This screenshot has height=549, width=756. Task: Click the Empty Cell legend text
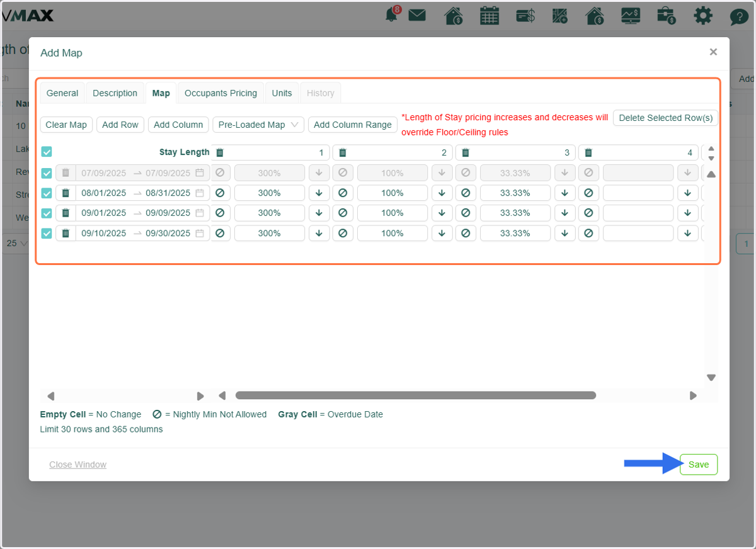point(63,414)
